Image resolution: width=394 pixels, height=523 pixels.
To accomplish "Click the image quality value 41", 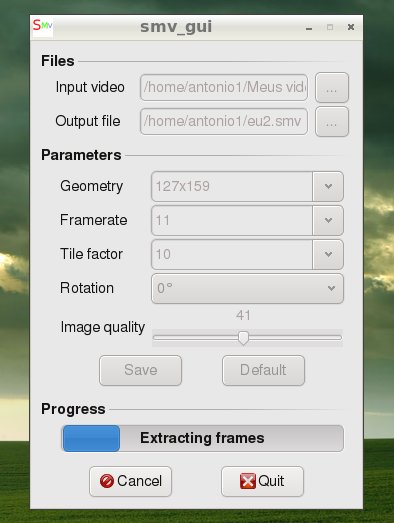I will click(243, 315).
